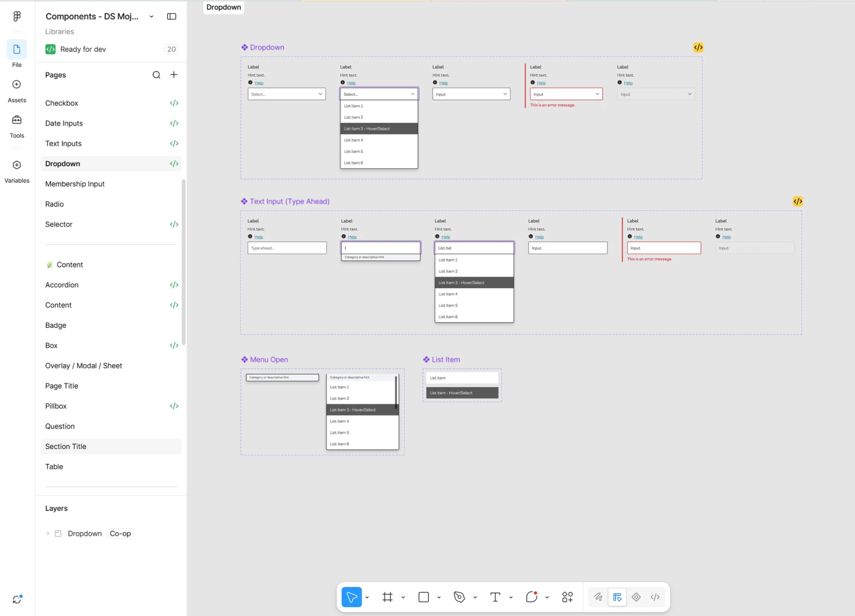Click the sync status icon at the bottom left
Viewport: 855px width, 616px height.
(17, 600)
